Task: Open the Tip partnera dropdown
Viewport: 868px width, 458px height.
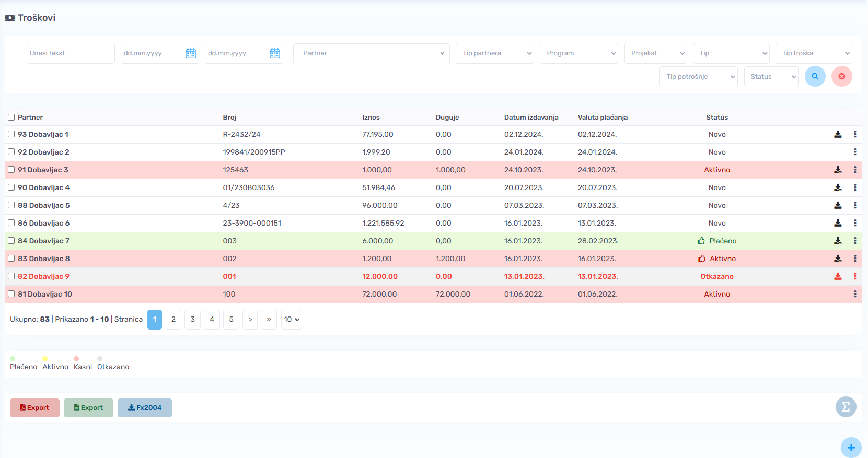Action: tap(494, 53)
